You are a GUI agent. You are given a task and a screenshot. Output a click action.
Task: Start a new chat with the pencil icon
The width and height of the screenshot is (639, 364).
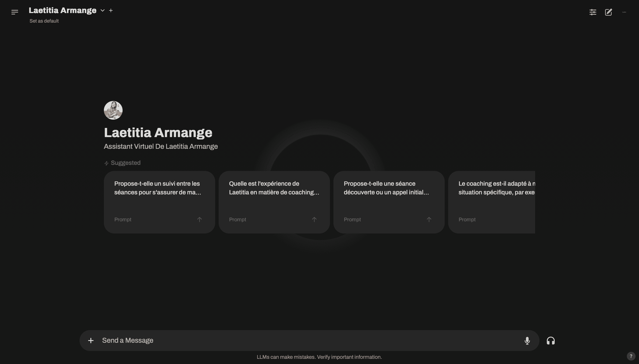pos(609,12)
